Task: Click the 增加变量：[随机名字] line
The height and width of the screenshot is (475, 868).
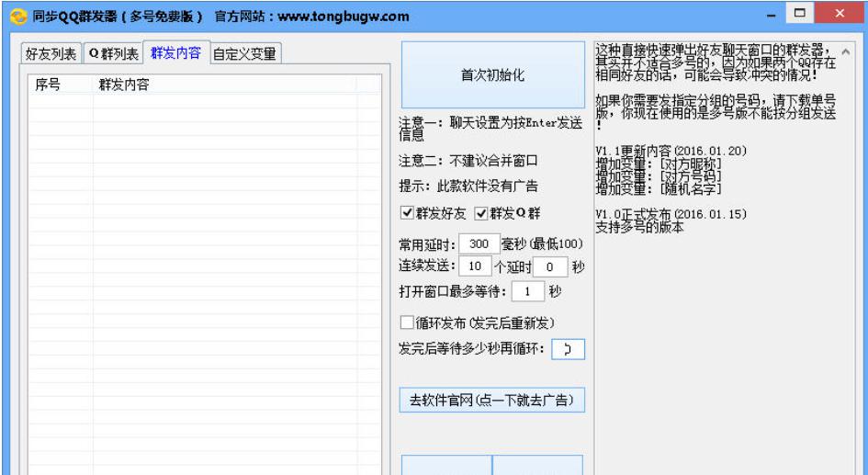Action: (x=659, y=188)
